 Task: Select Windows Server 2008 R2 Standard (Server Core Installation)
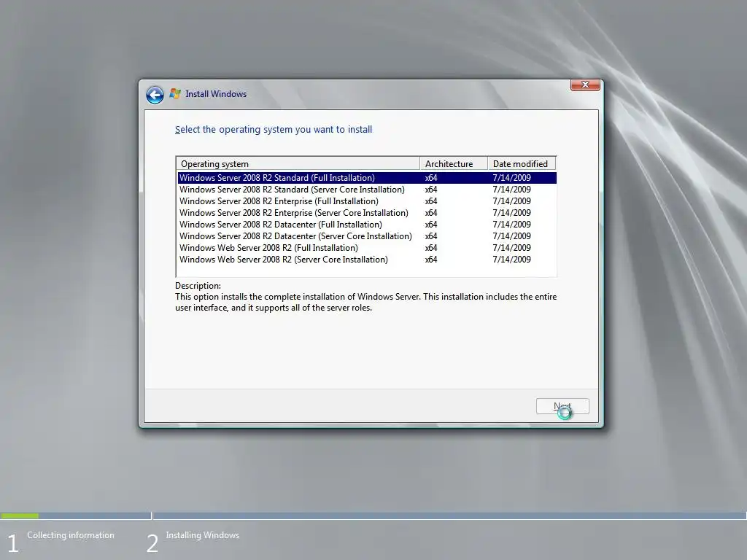pyautogui.click(x=367, y=190)
